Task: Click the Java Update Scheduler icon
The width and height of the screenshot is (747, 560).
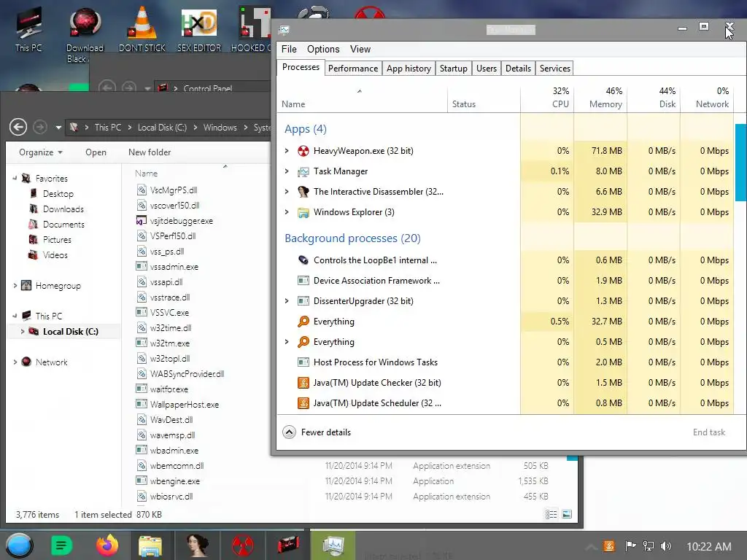Action: pos(303,403)
